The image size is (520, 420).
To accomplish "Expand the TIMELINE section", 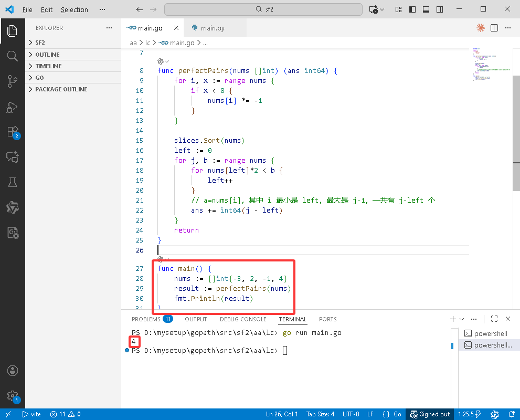I will (73, 66).
